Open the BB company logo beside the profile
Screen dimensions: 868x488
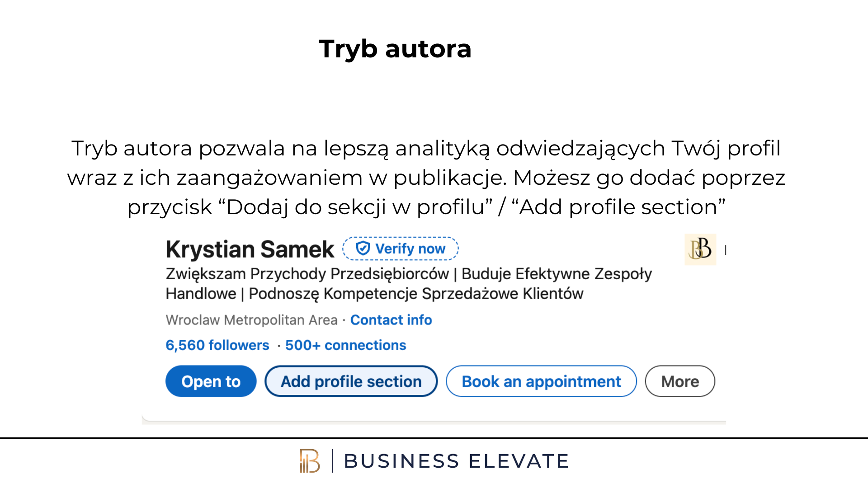point(700,249)
